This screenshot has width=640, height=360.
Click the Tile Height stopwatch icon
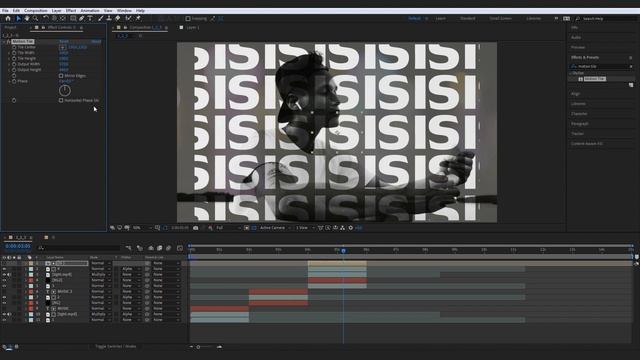[14, 58]
